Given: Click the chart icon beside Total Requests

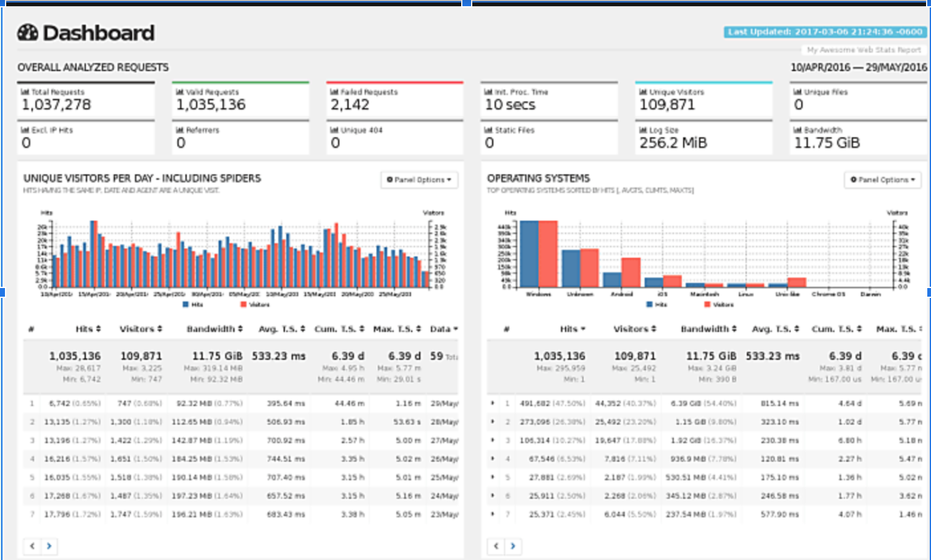Looking at the screenshot, I should point(25,92).
